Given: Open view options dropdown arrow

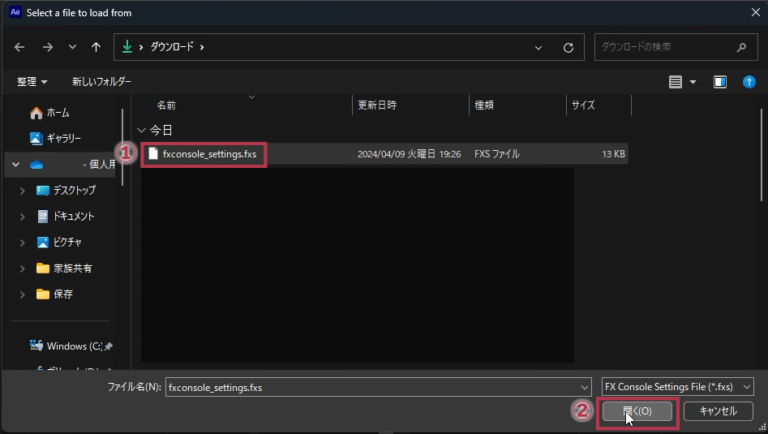Looking at the screenshot, I should coord(693,82).
